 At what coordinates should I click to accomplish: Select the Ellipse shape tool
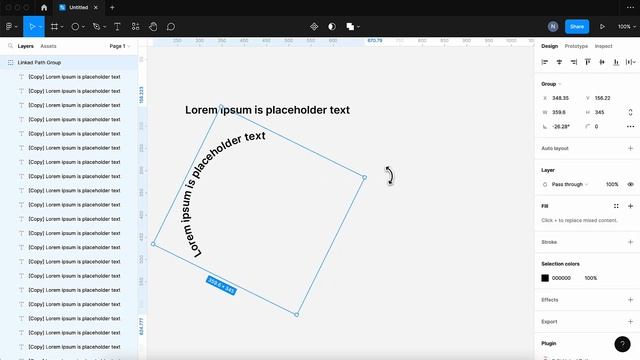(75, 27)
